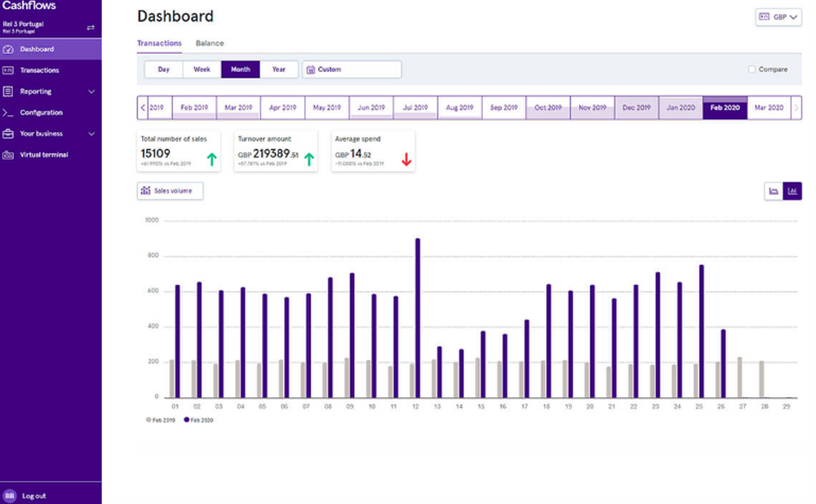Open the Dashboard sidebar icon
The image size is (816, 504).
point(7,49)
